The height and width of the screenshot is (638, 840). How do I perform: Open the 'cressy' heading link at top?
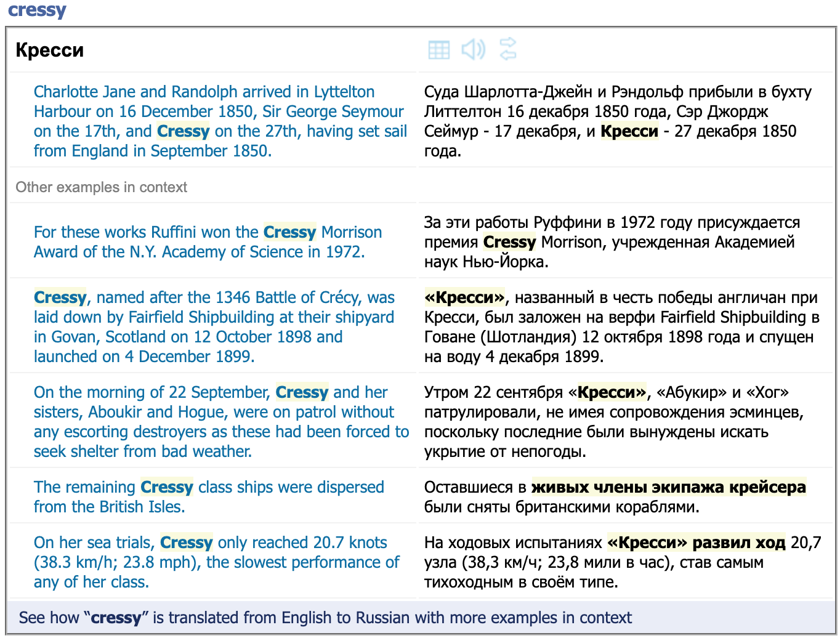click(x=37, y=10)
